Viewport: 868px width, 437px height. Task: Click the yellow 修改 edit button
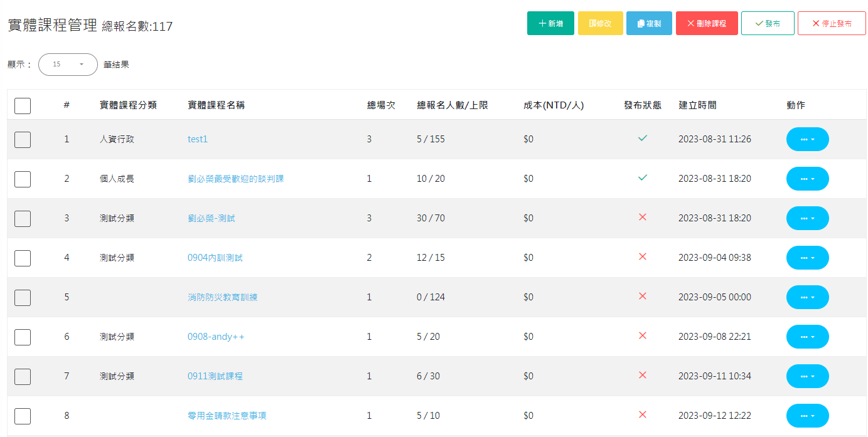click(600, 23)
